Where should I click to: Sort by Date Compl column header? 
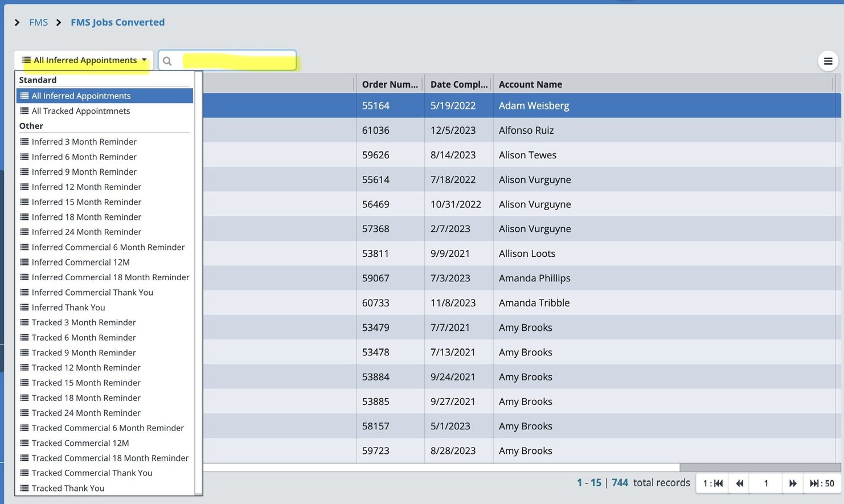tap(458, 84)
